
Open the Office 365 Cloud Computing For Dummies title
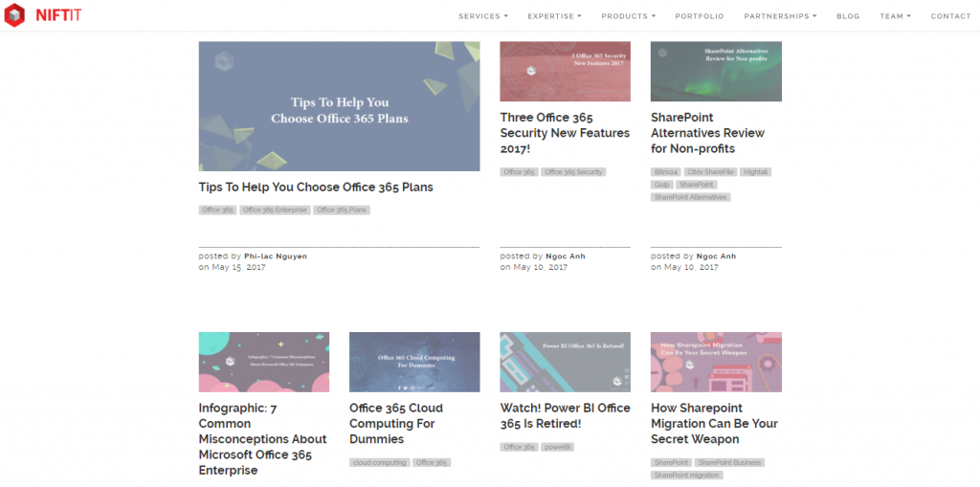pos(396,423)
